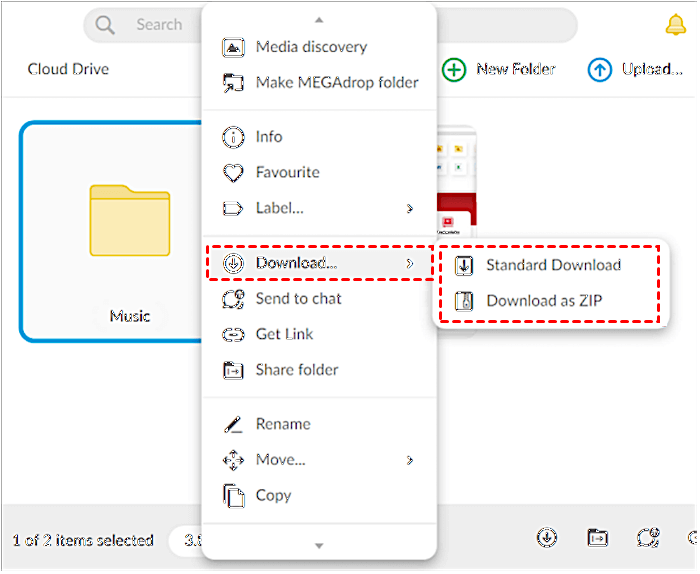
Task: Open the Download... menu entry
Action: [x=319, y=263]
